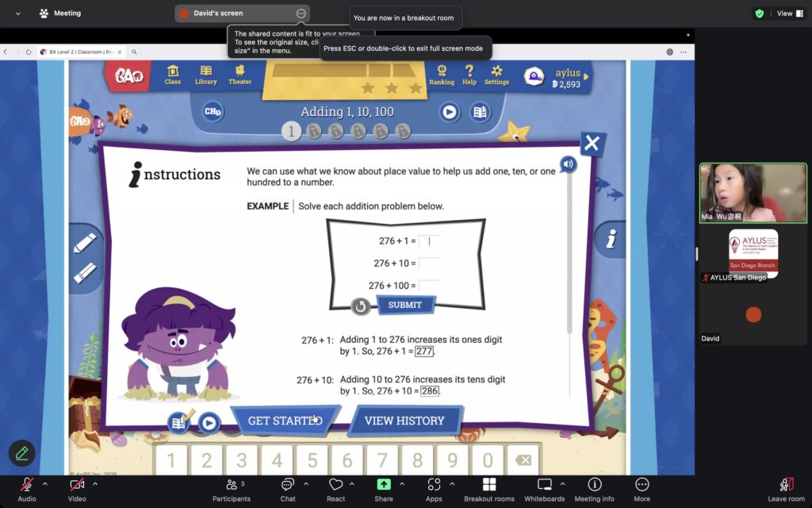Open the Meeting menu at top left
Viewport: 812px width, 508px height.
tap(59, 13)
